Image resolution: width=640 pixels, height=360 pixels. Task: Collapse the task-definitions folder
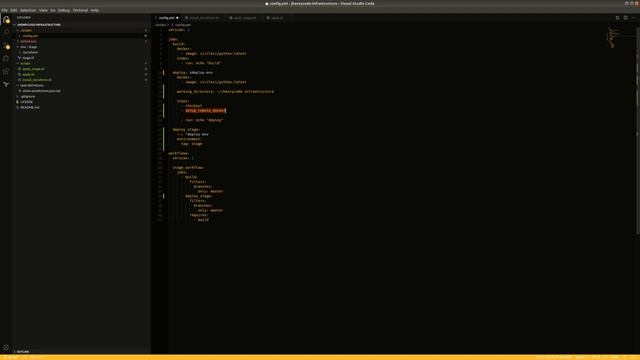tap(82, 85)
